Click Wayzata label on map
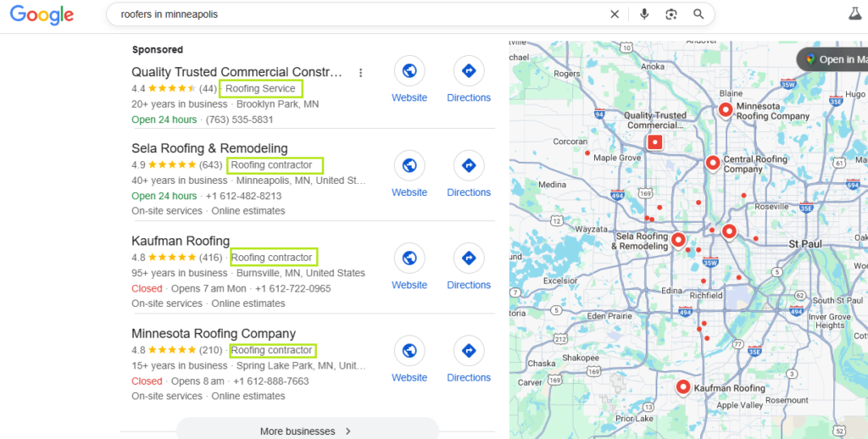Viewport: 868px width, 439px height. pos(591,229)
